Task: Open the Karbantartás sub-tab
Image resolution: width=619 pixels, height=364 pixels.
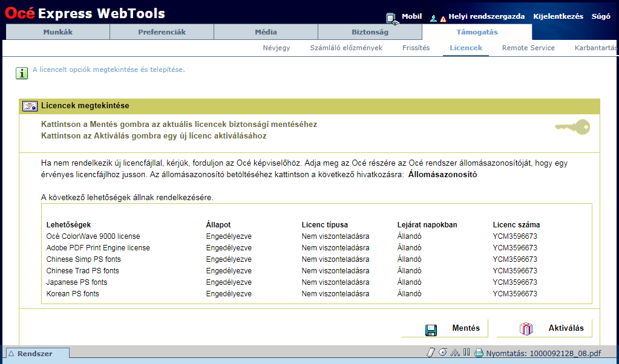Action: [x=596, y=48]
